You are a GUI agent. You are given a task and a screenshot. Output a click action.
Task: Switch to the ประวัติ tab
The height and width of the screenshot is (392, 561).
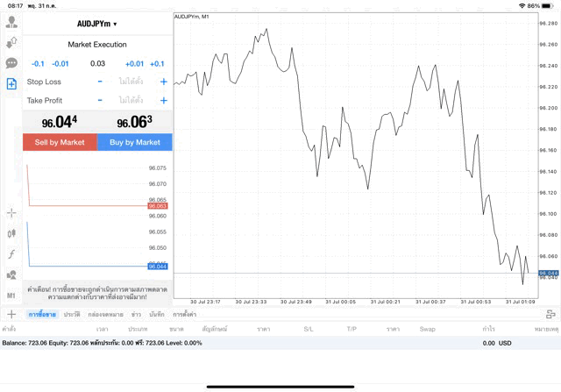click(x=72, y=313)
